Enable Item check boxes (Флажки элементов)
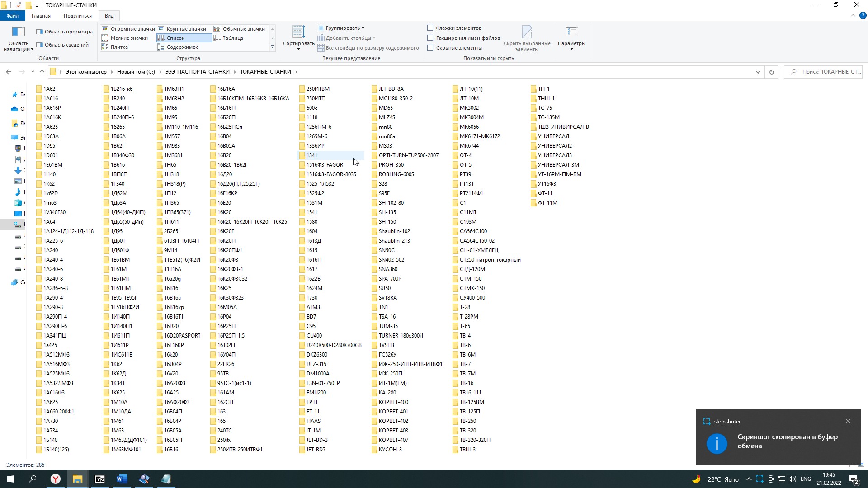 click(430, 28)
